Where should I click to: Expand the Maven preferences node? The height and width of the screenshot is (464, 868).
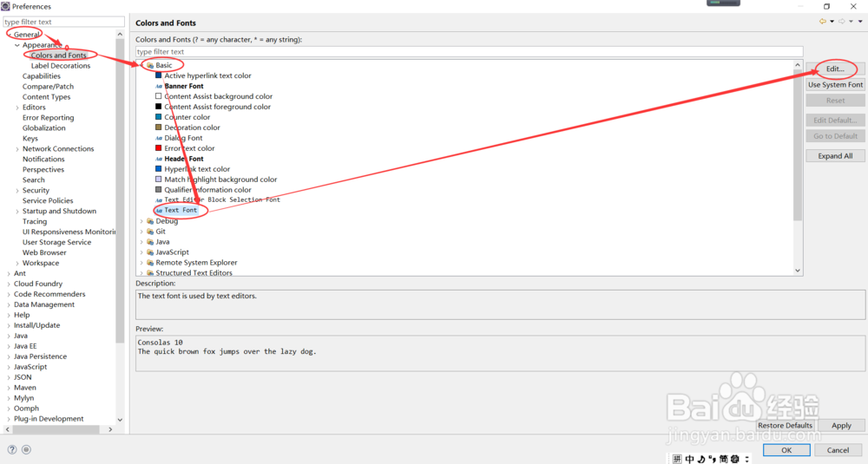pos(9,388)
